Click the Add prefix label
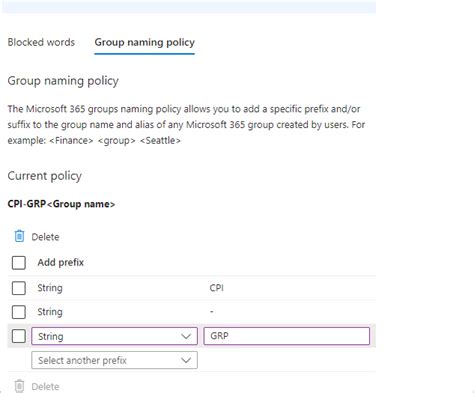Image resolution: width=474 pixels, height=393 pixels. (x=60, y=263)
